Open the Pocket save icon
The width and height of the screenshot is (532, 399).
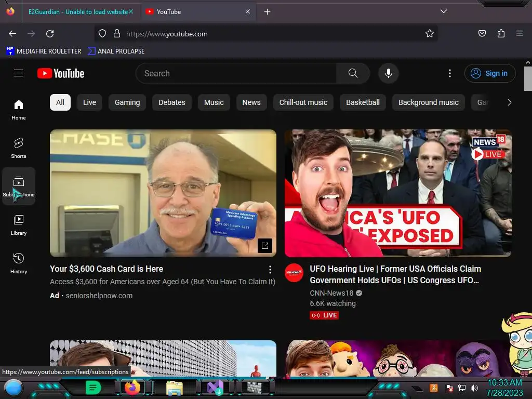(x=482, y=34)
